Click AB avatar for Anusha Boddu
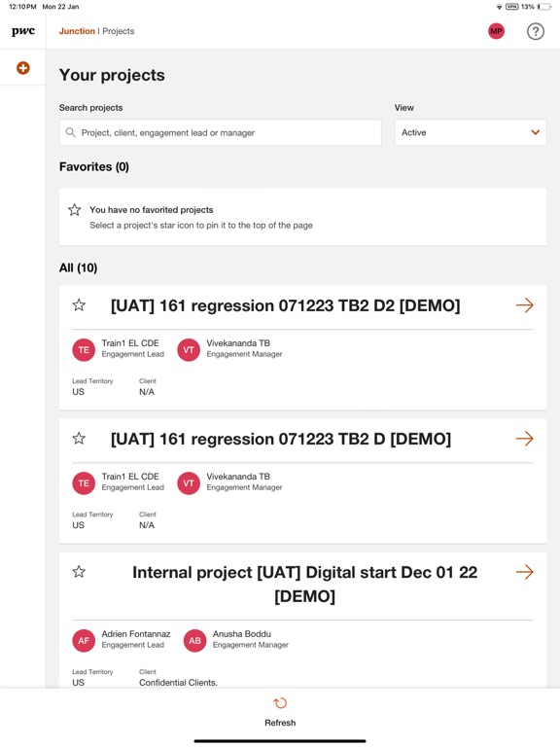 pos(194,640)
